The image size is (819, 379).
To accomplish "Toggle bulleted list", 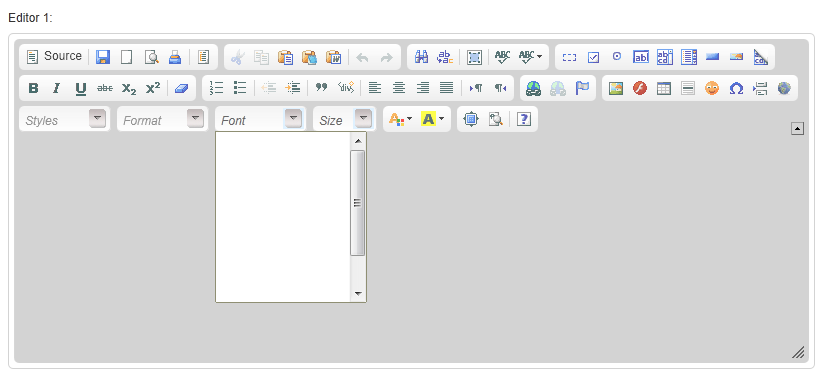I will pyautogui.click(x=240, y=88).
